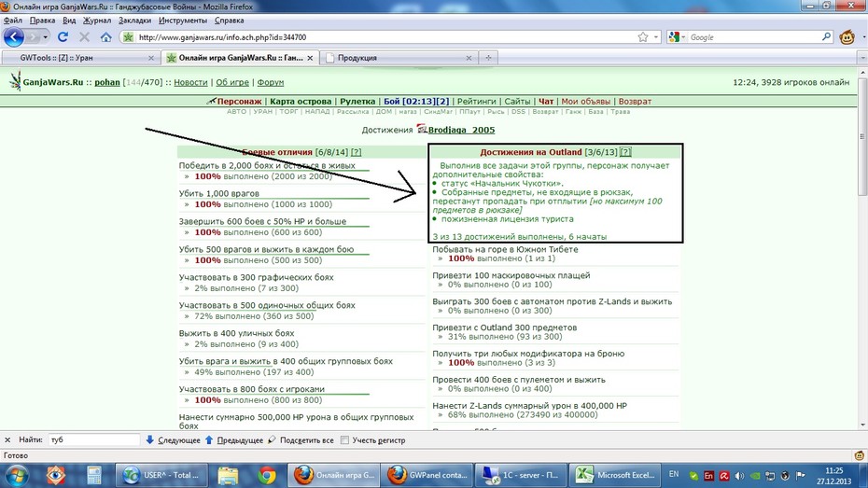Open the Windows Start button
Image resolution: width=868 pixels, height=488 pixels.
(x=16, y=475)
